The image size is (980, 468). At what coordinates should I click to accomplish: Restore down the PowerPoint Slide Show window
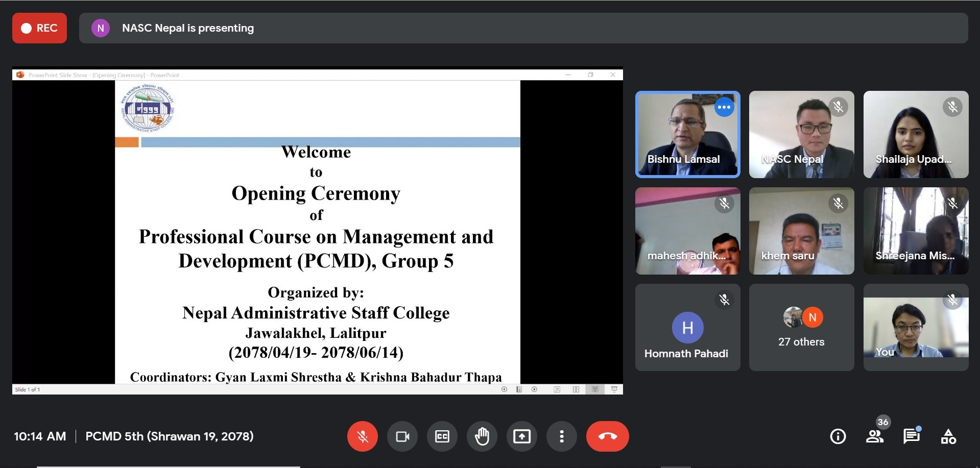pyautogui.click(x=590, y=75)
